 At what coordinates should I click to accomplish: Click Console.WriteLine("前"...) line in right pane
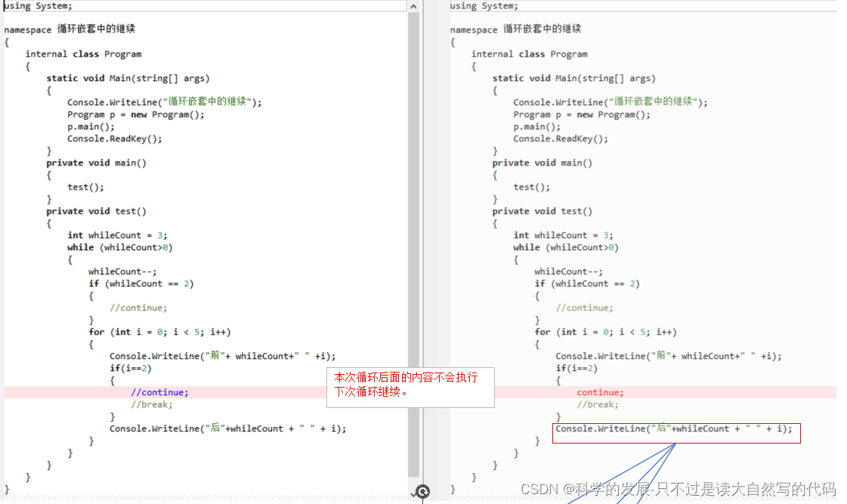point(669,356)
